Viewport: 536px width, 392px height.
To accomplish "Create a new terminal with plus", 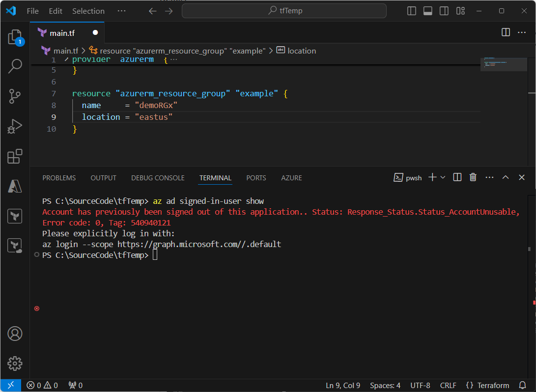I will click(432, 177).
